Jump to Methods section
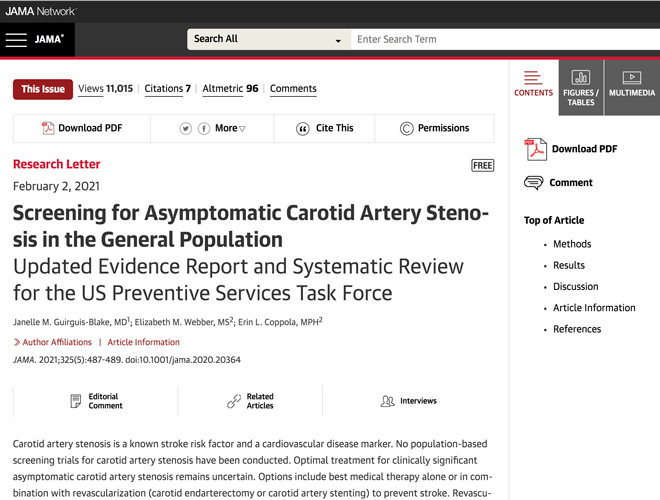 [572, 244]
